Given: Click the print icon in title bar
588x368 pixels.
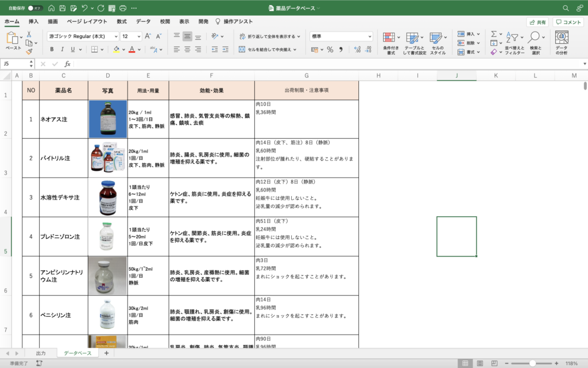Looking at the screenshot, I should pos(122,8).
